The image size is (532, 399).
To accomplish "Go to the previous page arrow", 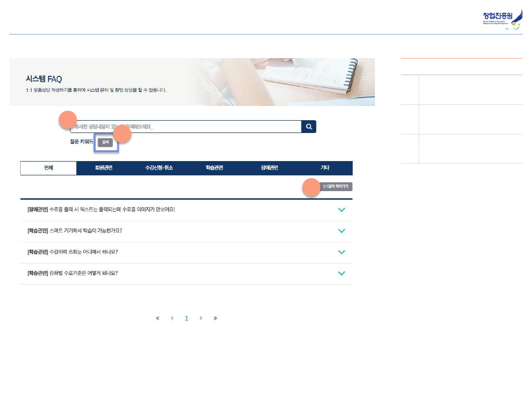I will coord(172,318).
